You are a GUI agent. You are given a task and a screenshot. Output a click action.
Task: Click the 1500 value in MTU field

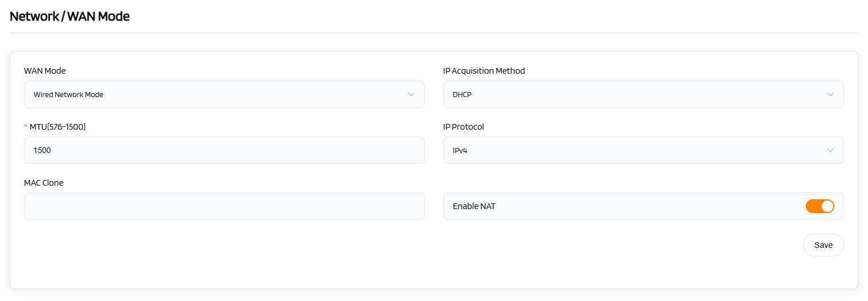point(42,150)
